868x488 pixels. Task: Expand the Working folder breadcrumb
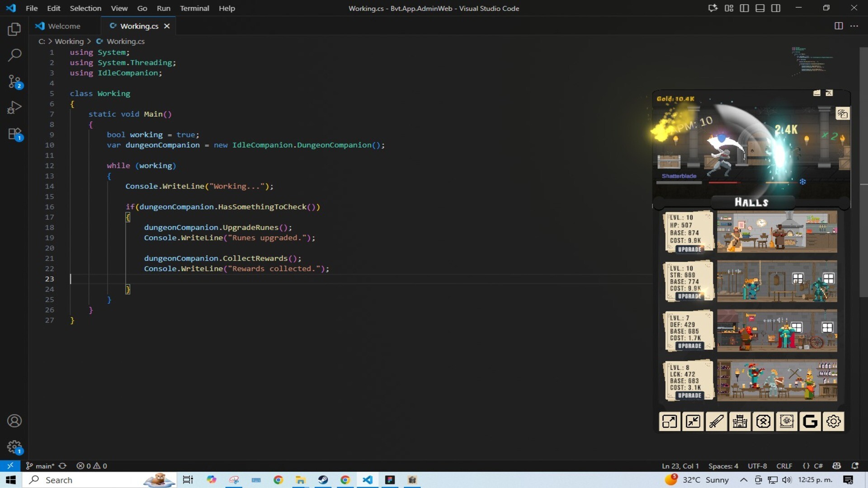point(69,41)
